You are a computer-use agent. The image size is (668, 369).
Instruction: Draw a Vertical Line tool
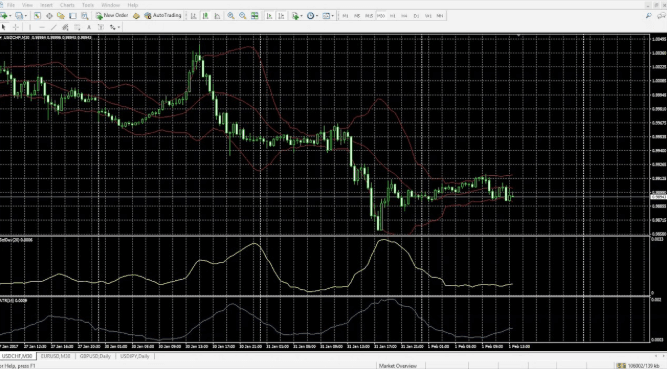(x=30, y=27)
